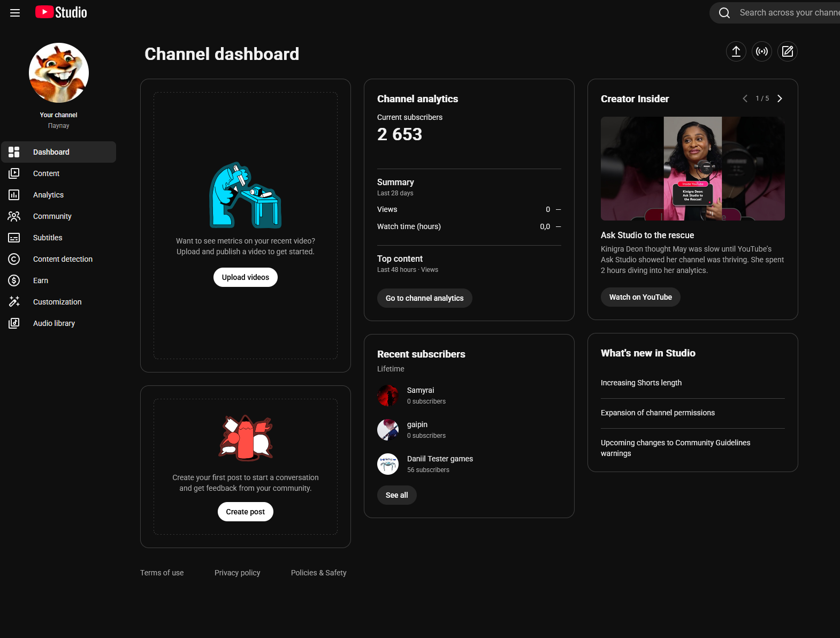The width and height of the screenshot is (840, 638).
Task: Click the Your channel label
Action: click(59, 115)
